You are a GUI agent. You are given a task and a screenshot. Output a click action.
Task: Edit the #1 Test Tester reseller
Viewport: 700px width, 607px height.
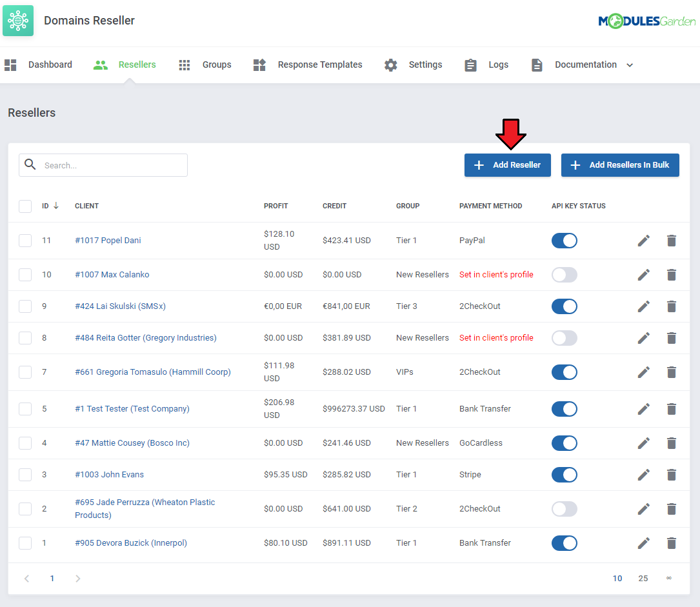tap(643, 409)
